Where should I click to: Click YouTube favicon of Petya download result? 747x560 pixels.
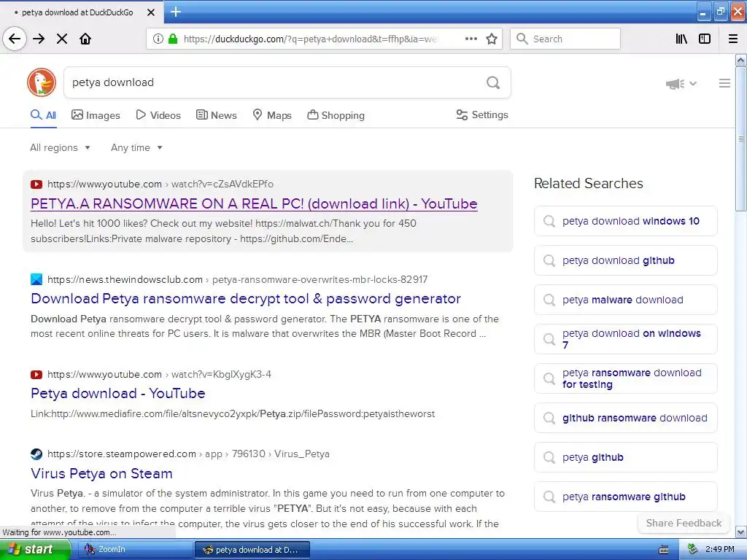click(36, 375)
